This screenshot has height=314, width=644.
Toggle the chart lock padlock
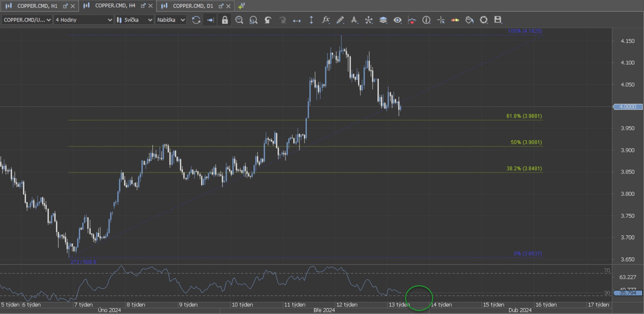(x=225, y=20)
